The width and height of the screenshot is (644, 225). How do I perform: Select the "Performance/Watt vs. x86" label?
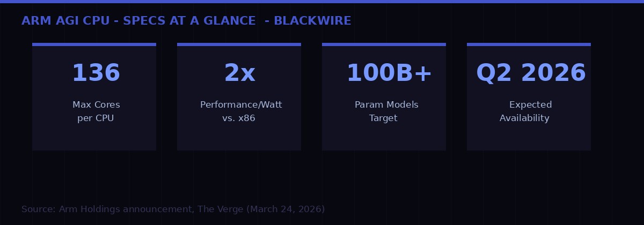[240, 111]
